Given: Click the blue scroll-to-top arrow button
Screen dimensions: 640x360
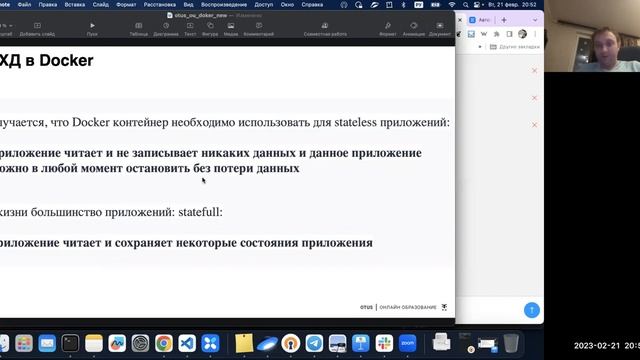Looking at the screenshot, I should pos(531,310).
